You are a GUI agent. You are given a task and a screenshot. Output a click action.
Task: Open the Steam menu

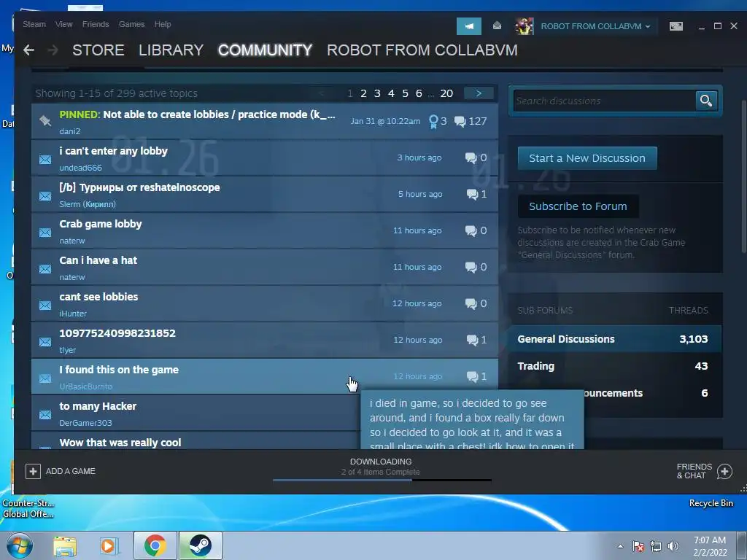coord(34,24)
